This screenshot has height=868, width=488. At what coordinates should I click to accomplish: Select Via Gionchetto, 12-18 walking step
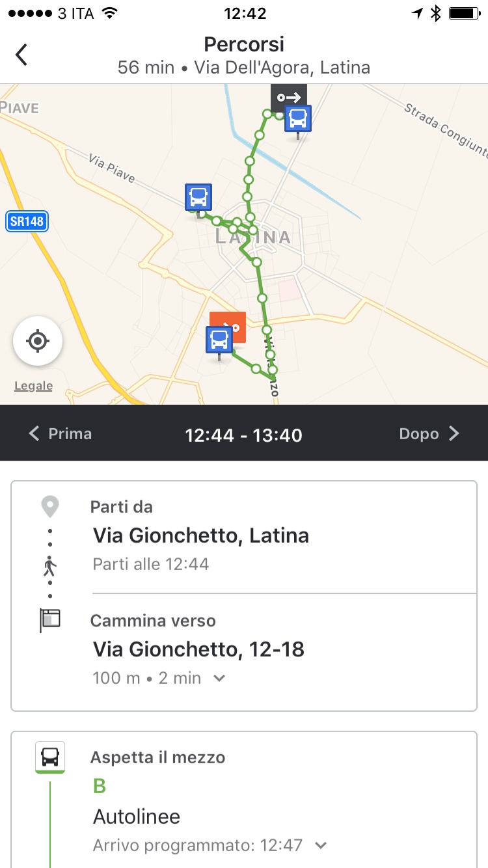tap(198, 649)
